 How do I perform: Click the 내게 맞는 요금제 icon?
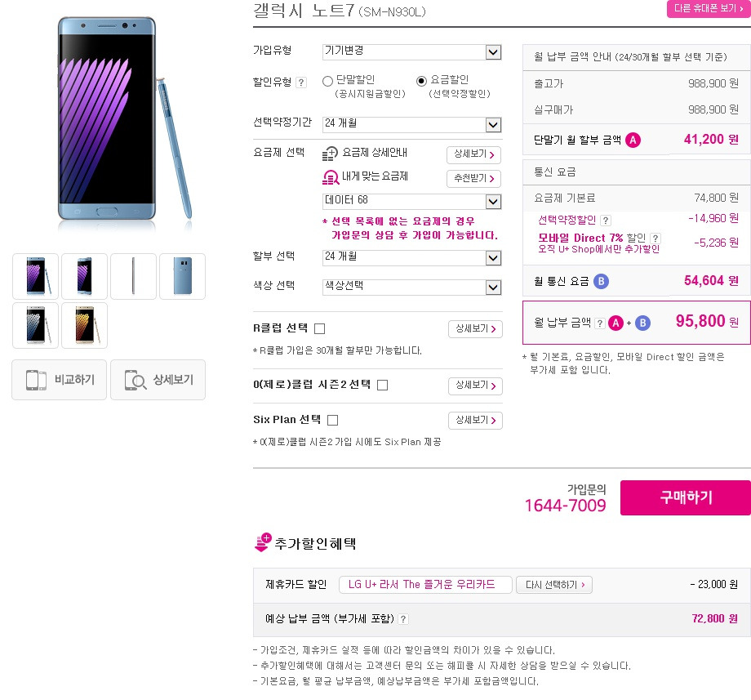click(330, 177)
